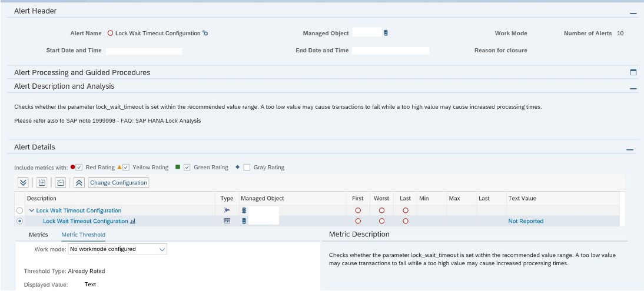This screenshot has height=291, width=644.
Task: Click the database icon in the first table row
Action: pyautogui.click(x=244, y=210)
